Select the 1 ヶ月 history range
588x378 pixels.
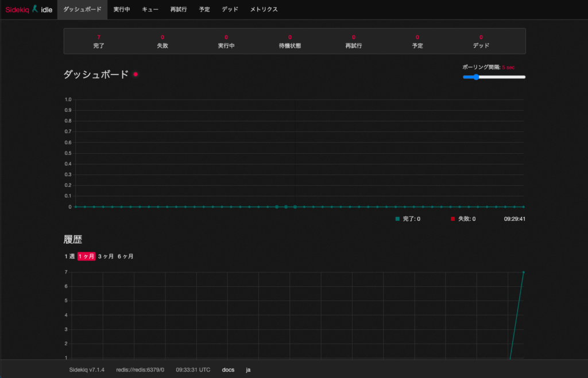86,256
